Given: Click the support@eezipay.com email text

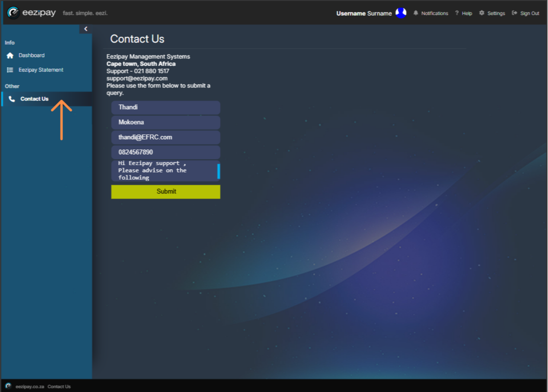Looking at the screenshot, I should tap(137, 78).
